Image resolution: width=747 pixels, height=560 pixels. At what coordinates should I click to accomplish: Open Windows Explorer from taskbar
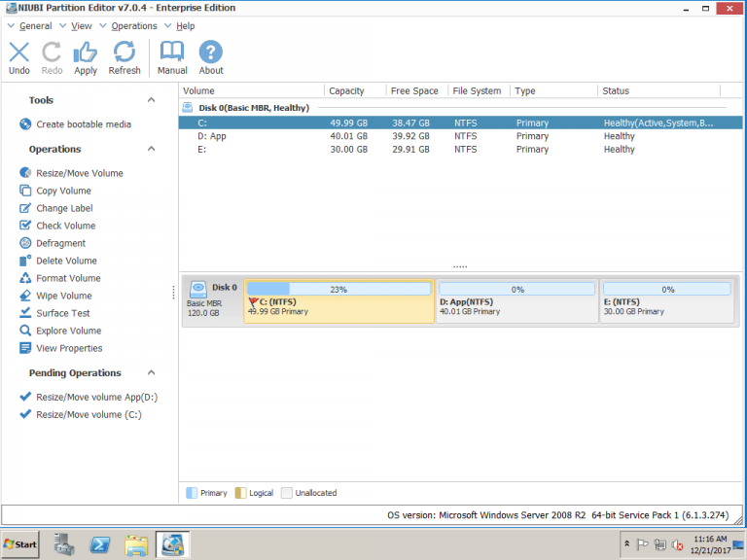136,544
